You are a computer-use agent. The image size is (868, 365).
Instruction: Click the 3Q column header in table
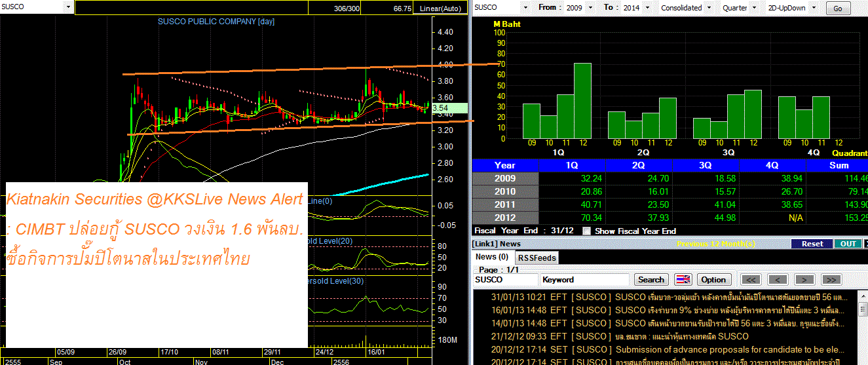pos(706,165)
